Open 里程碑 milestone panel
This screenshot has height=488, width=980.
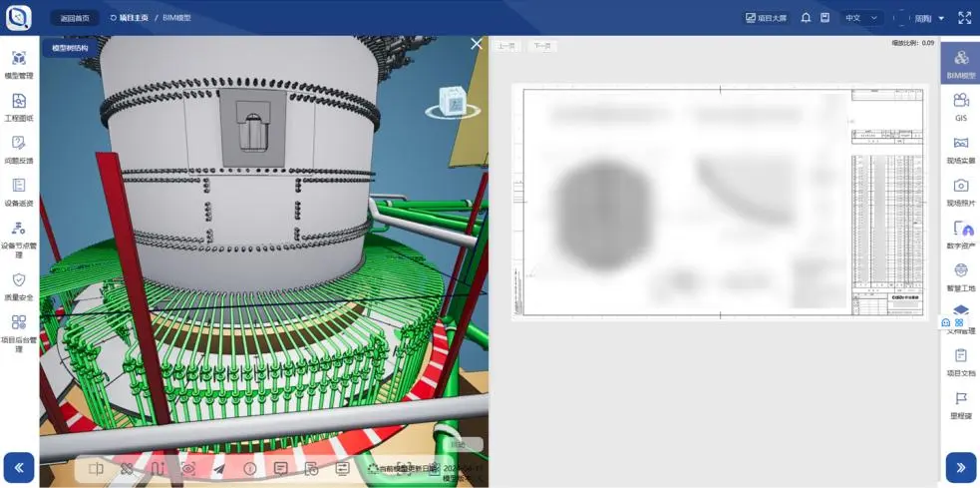point(961,404)
